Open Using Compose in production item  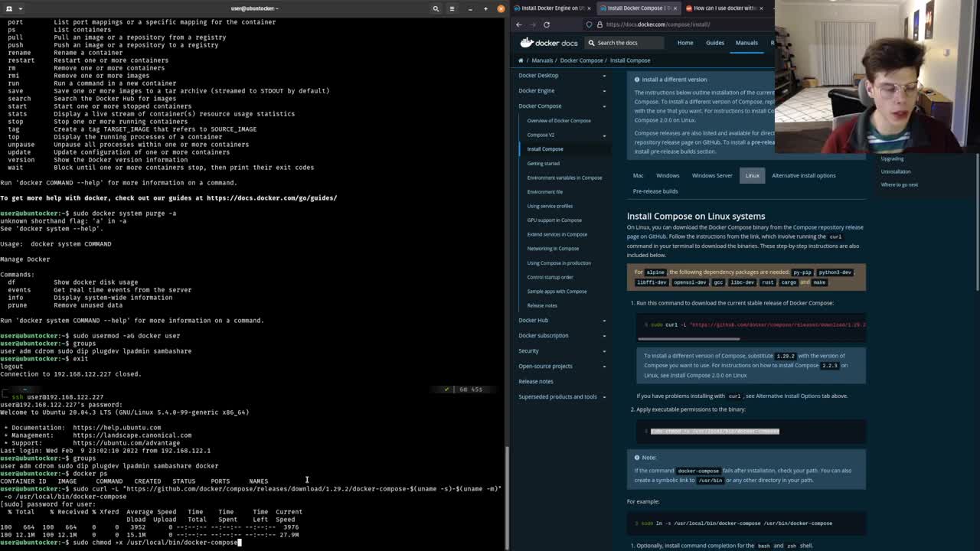559,262
